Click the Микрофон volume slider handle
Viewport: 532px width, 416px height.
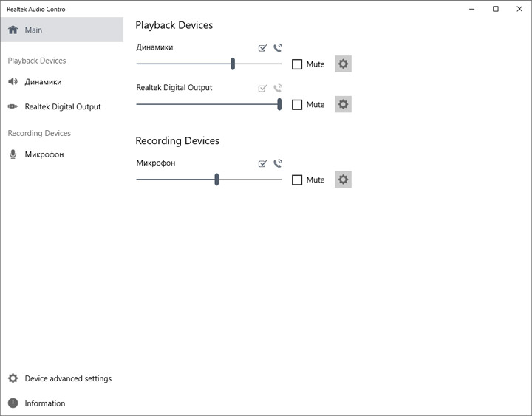[x=216, y=180]
